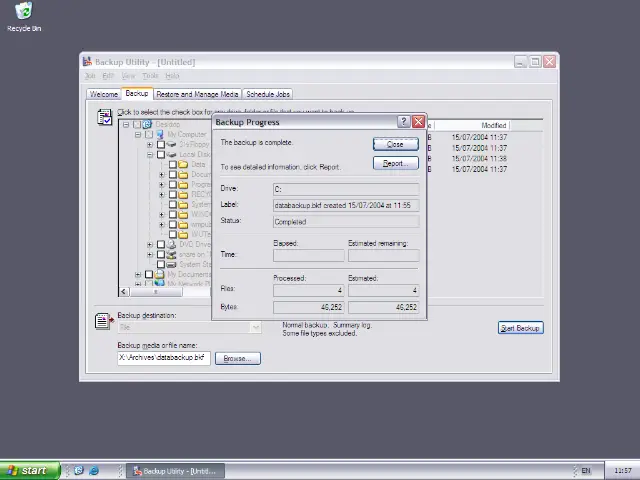Click the Start Backup button
The height and width of the screenshot is (480, 640).
click(x=520, y=328)
